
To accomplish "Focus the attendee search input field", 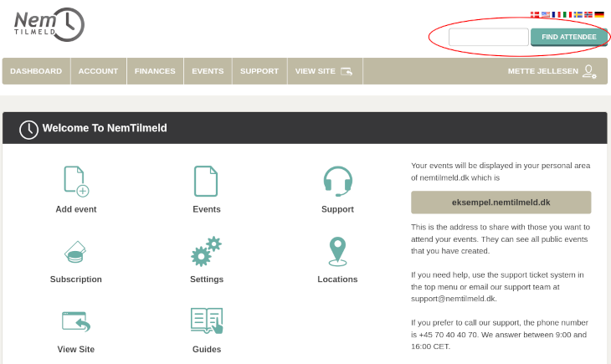I will 489,37.
